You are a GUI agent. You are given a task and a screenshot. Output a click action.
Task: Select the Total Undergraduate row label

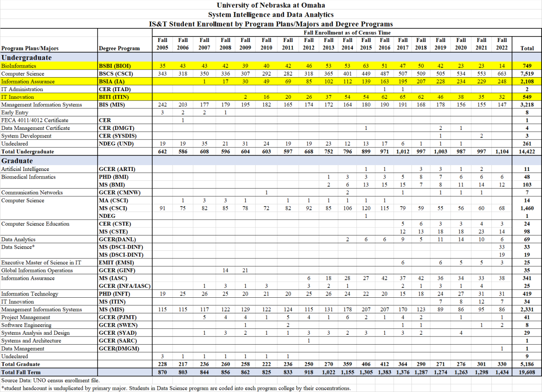[x=28, y=152]
